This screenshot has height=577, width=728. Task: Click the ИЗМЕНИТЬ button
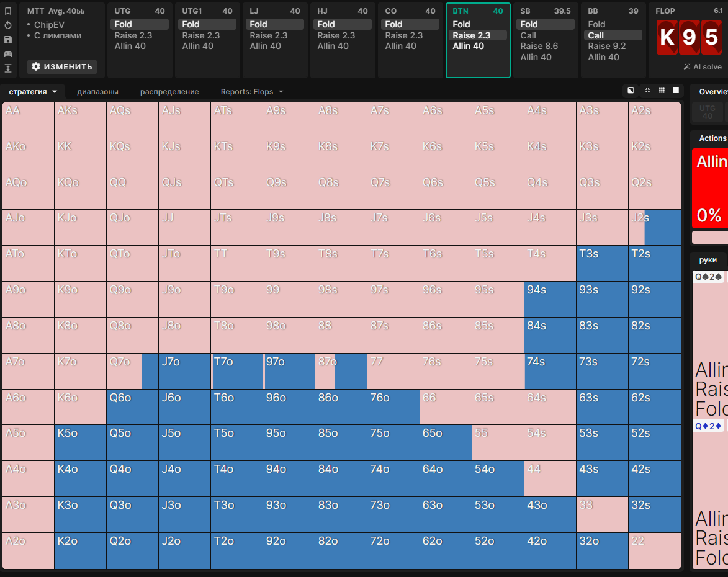click(x=62, y=66)
